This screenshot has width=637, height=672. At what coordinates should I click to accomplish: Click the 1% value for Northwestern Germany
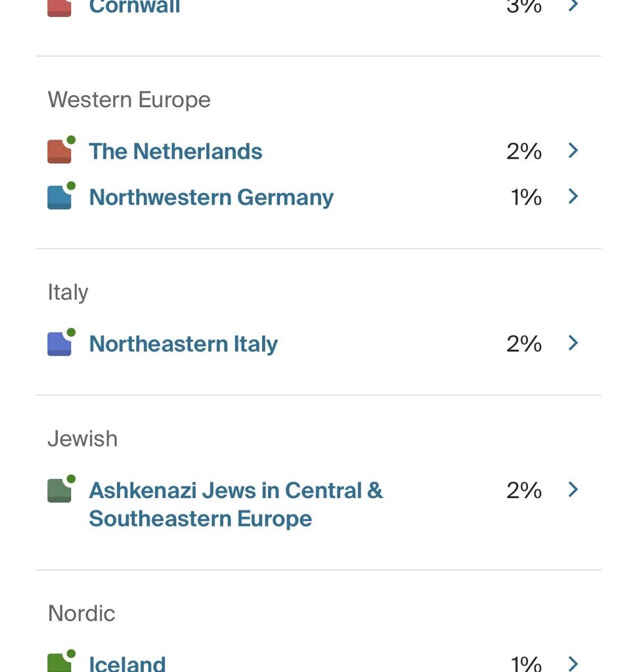526,198
